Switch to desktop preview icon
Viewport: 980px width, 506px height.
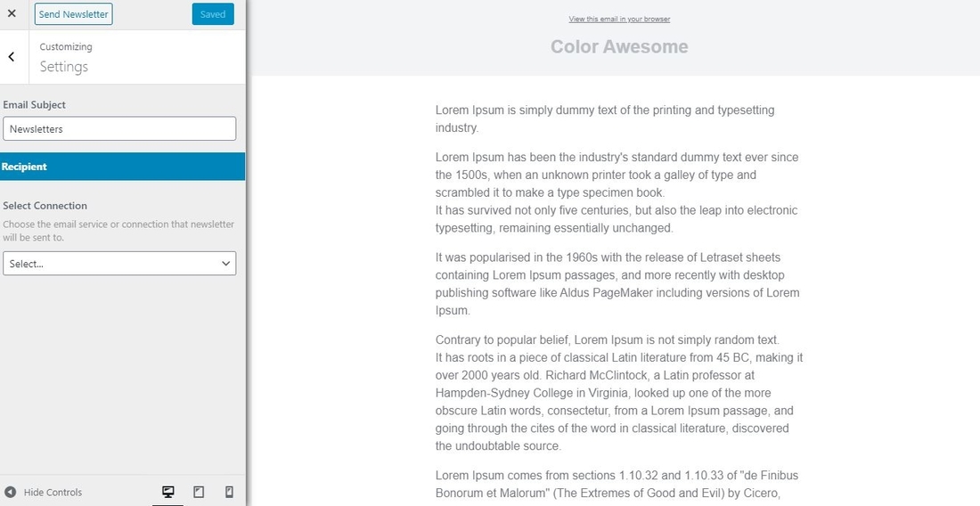coord(168,493)
